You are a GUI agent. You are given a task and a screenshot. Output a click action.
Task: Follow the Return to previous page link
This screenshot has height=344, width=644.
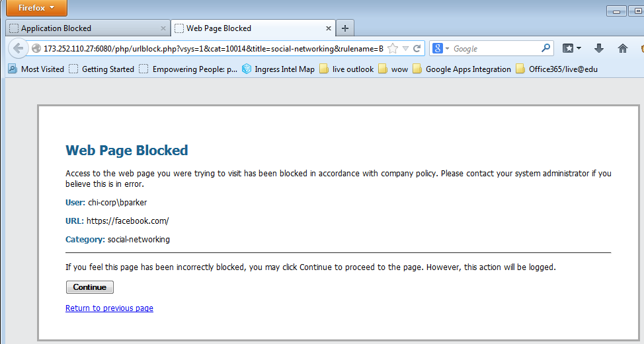click(x=109, y=308)
